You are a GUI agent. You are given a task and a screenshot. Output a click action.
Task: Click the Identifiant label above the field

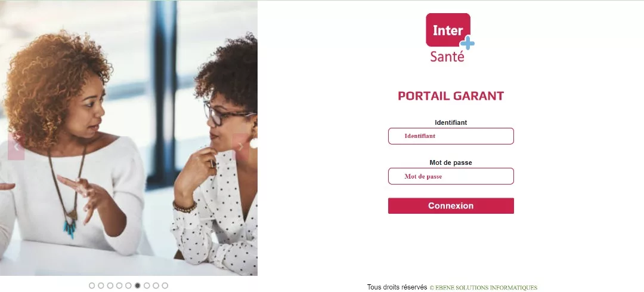(x=451, y=122)
